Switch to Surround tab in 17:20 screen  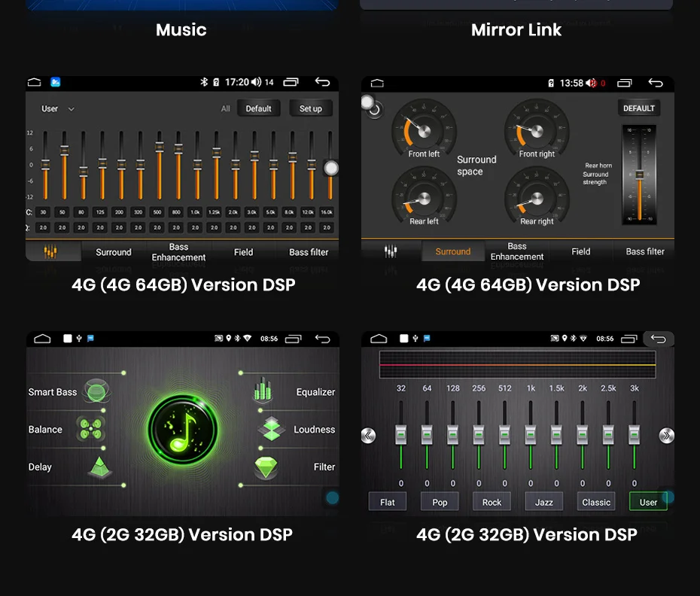pyautogui.click(x=114, y=252)
